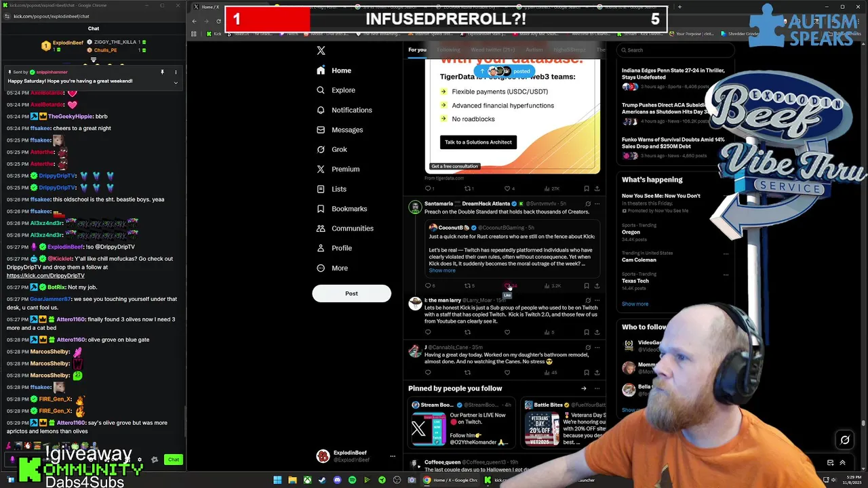Click Show more in the CoconutB quoted post
Screen dimensions: 868x488
pos(442,270)
